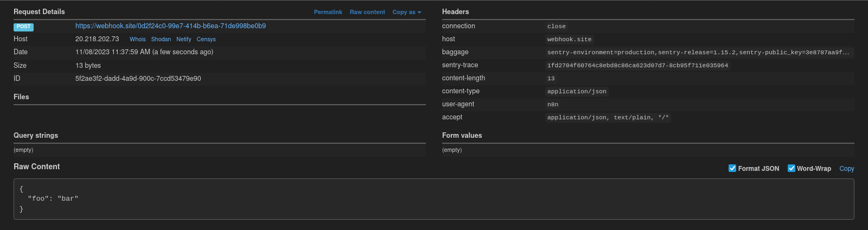Expand the Copy as dropdown

click(406, 12)
